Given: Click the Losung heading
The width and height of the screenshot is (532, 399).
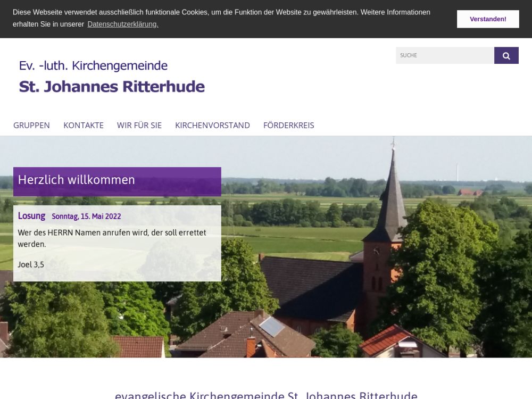Looking at the screenshot, I should pyautogui.click(x=31, y=216).
